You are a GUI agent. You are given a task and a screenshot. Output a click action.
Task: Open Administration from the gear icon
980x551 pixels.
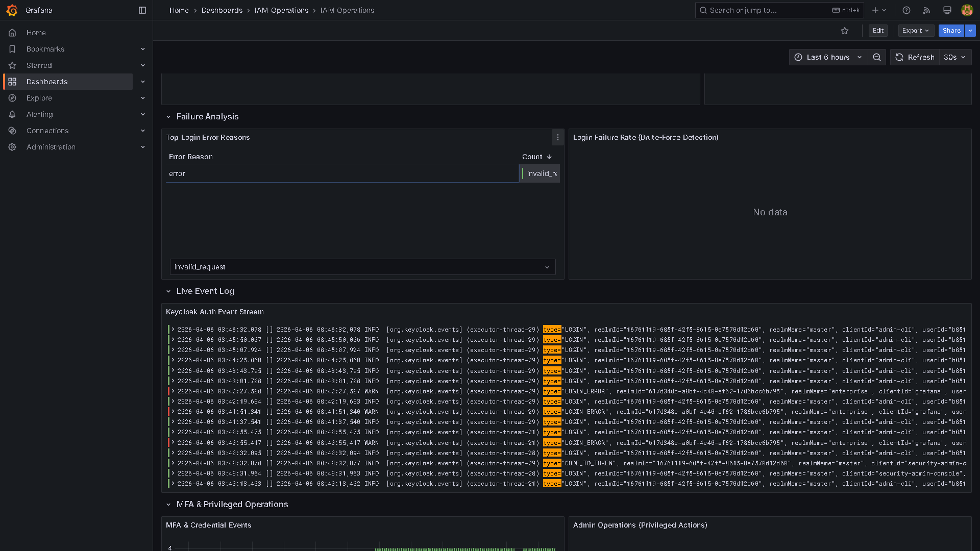[12, 147]
